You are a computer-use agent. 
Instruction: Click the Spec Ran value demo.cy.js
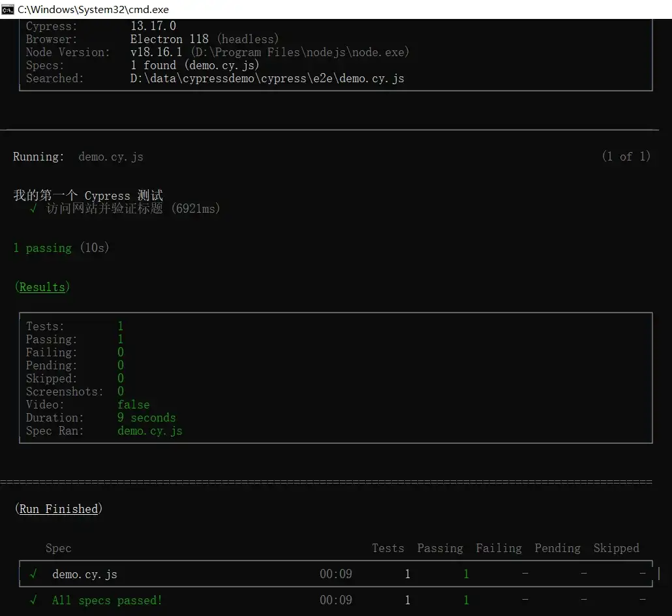150,431
